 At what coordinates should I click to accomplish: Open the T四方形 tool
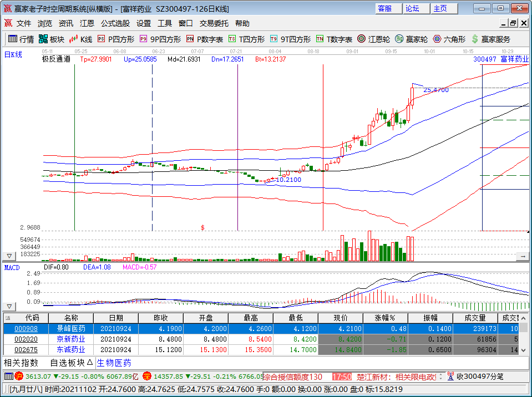tap(247, 39)
